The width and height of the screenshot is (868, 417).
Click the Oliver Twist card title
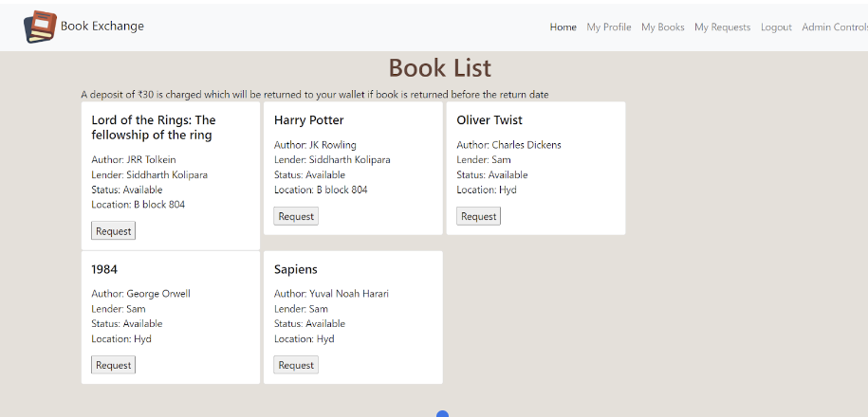click(489, 120)
